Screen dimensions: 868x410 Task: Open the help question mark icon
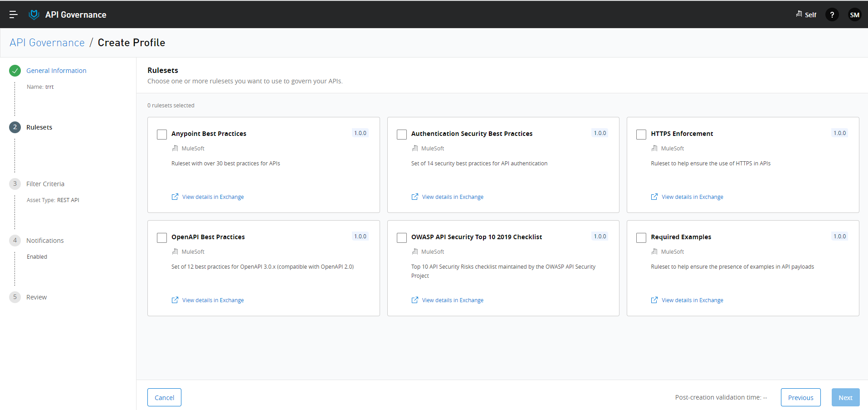[x=832, y=14]
